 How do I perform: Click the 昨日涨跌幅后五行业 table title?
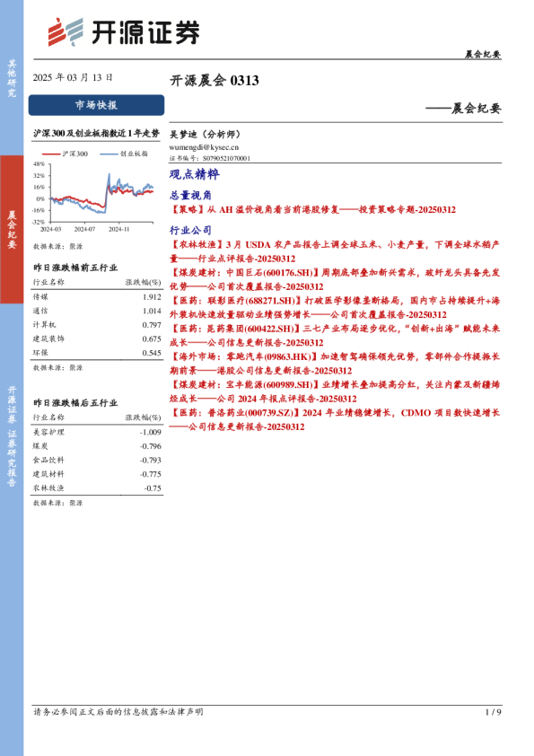[x=75, y=402]
